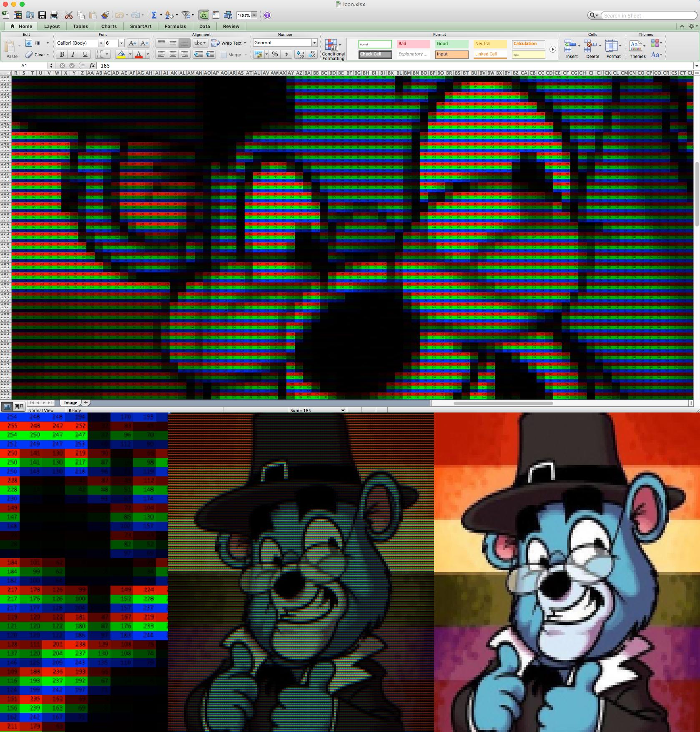Screen dimensions: 700x732
Task: Cut selection with scissors icon
Action: pyautogui.click(x=69, y=15)
